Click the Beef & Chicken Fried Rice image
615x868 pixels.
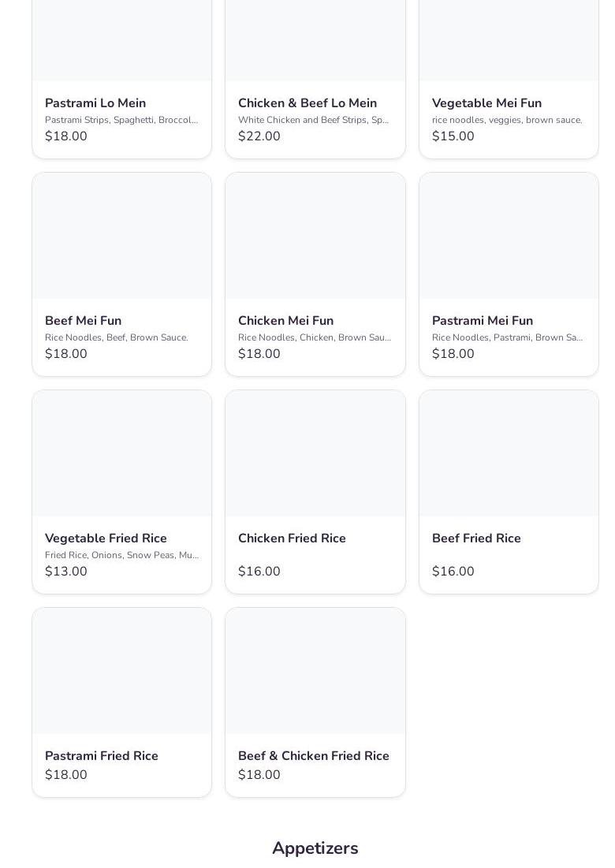coord(315,671)
